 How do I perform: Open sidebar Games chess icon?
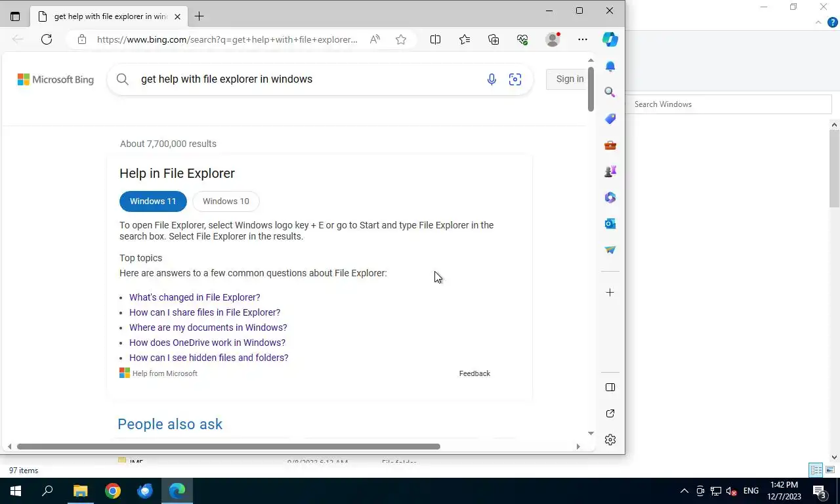point(610,171)
